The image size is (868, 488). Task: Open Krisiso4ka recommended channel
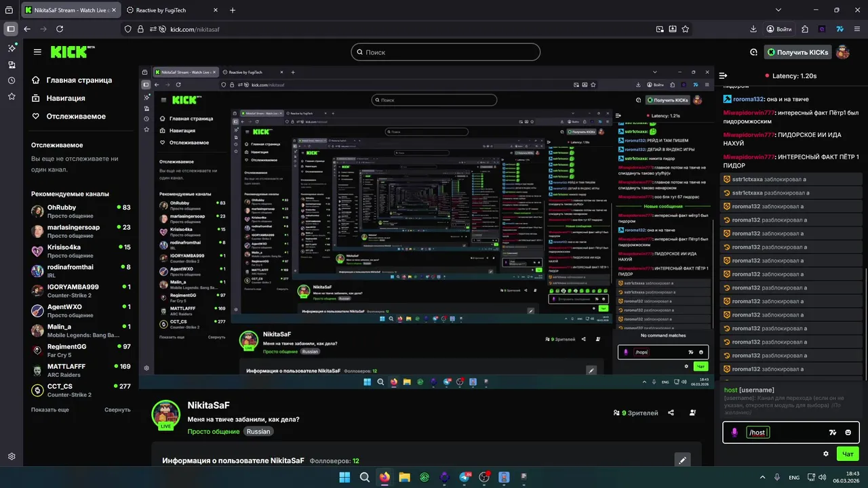[x=81, y=251]
